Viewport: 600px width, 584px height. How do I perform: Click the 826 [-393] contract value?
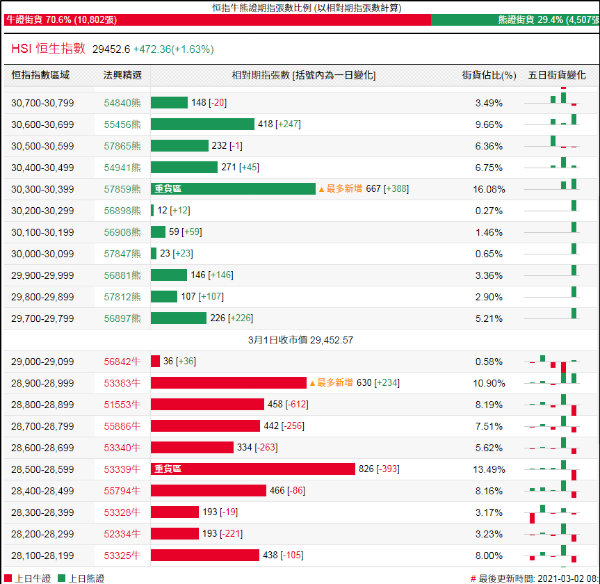[x=379, y=469]
